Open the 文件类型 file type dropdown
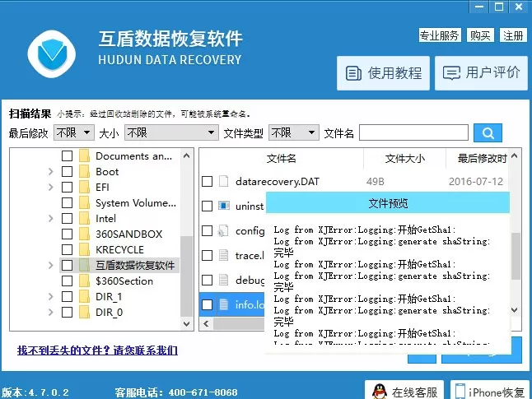532x399 pixels. pyautogui.click(x=293, y=132)
